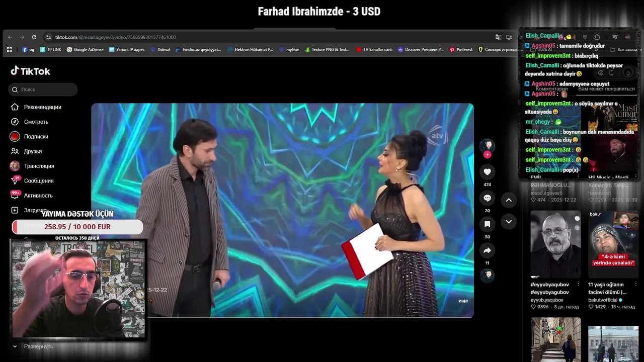Viewport: 644px width, 362px height.
Task: Click '474' likes count under heart
Action: coord(487,185)
